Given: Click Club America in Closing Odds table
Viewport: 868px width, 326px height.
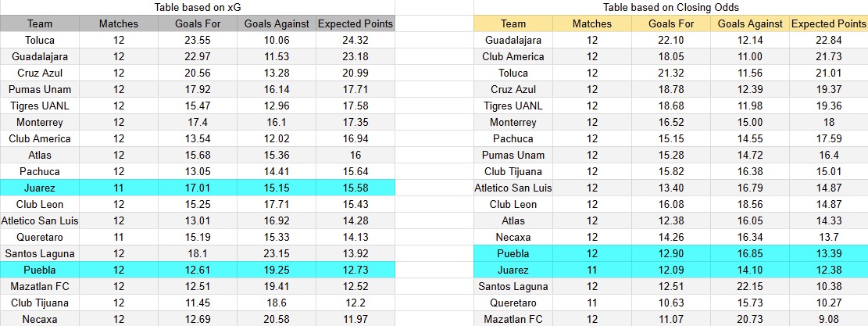Looking at the screenshot, I should click(x=513, y=56).
